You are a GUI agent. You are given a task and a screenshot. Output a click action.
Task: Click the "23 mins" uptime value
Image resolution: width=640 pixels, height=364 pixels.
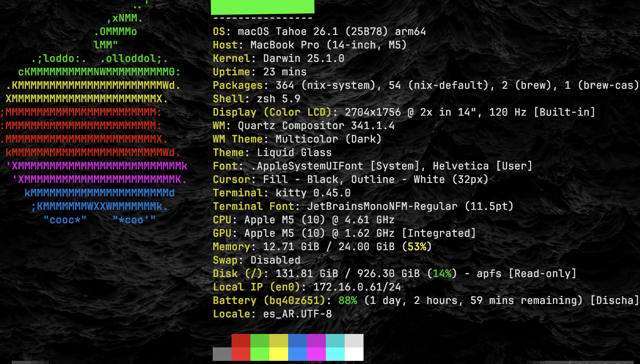click(x=285, y=72)
